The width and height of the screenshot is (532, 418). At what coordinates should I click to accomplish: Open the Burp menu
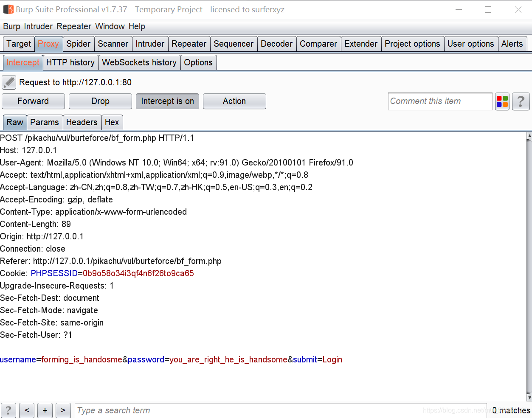pos(11,26)
